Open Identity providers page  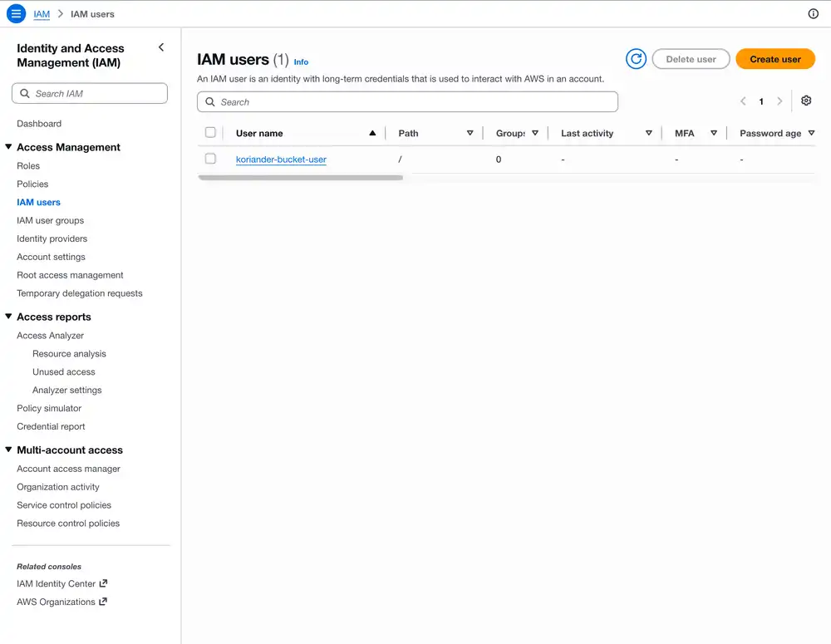52,238
